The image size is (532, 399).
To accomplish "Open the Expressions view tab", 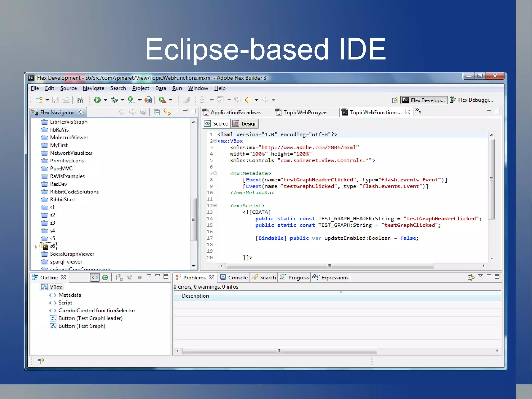I will tap(331, 278).
